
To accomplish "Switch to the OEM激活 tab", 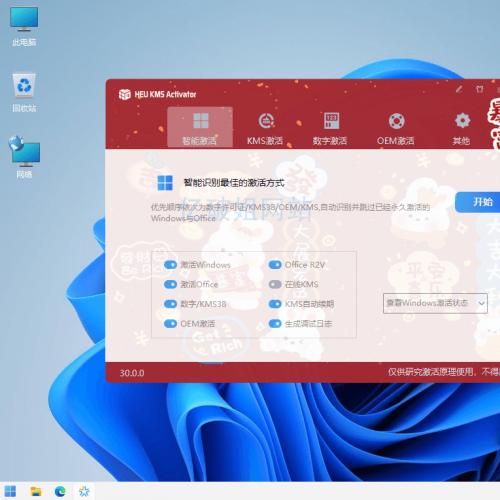I will coord(396,129).
